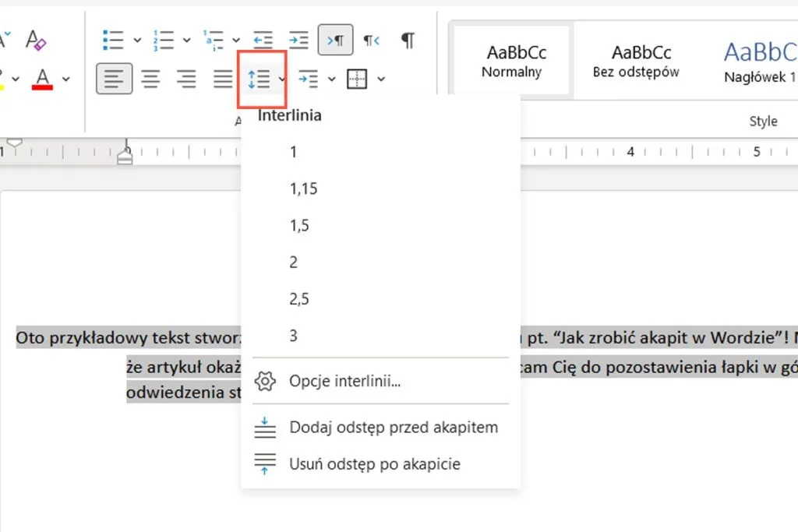Expand the font color dropdown arrow
Viewport: 798px width, 532px height.
pyautogui.click(x=66, y=79)
